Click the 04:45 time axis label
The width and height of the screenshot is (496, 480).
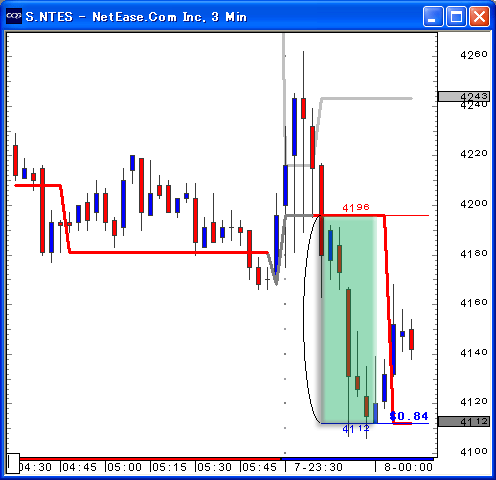(79, 467)
